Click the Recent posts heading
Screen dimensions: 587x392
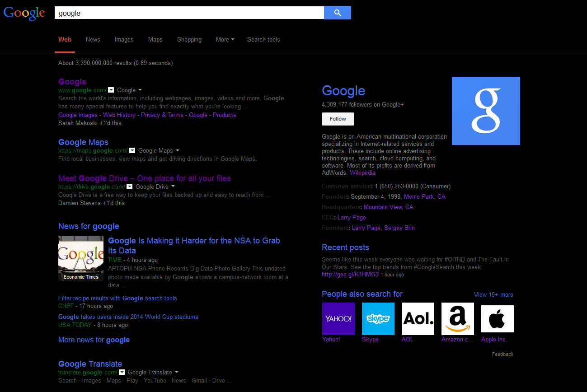pyautogui.click(x=345, y=247)
